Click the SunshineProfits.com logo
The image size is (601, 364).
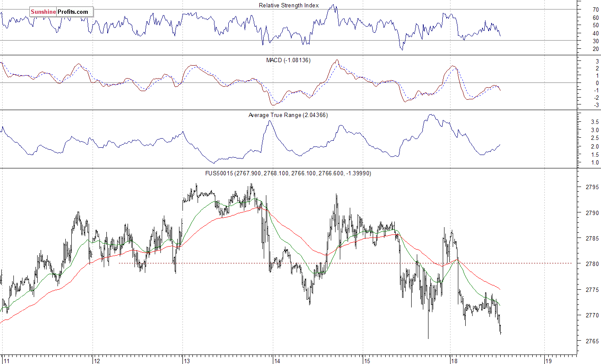[61, 12]
